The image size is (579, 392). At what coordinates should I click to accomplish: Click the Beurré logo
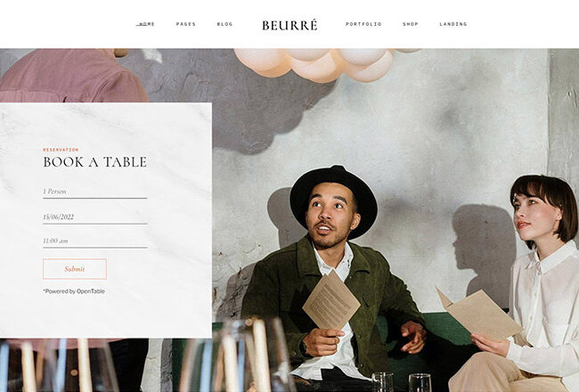289,25
